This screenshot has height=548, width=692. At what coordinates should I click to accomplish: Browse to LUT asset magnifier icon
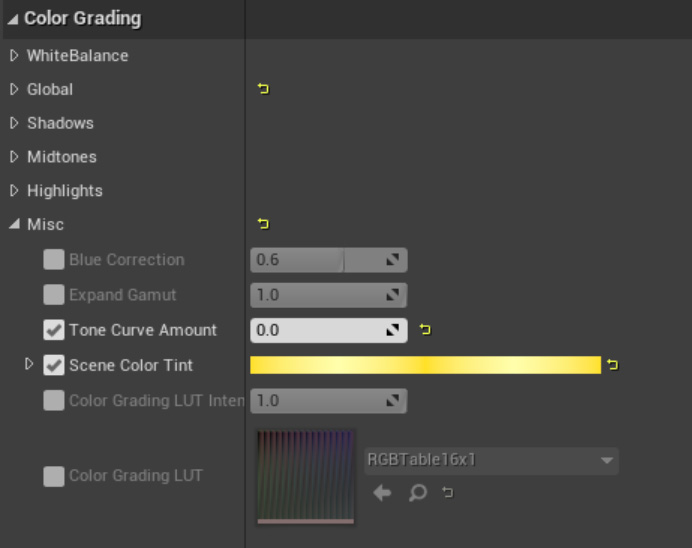coord(418,493)
